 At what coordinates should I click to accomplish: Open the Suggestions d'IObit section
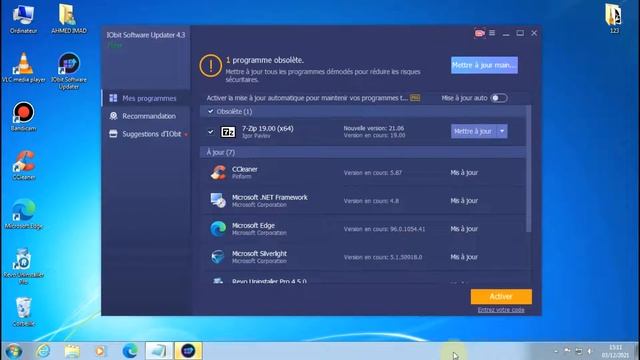tap(146, 134)
